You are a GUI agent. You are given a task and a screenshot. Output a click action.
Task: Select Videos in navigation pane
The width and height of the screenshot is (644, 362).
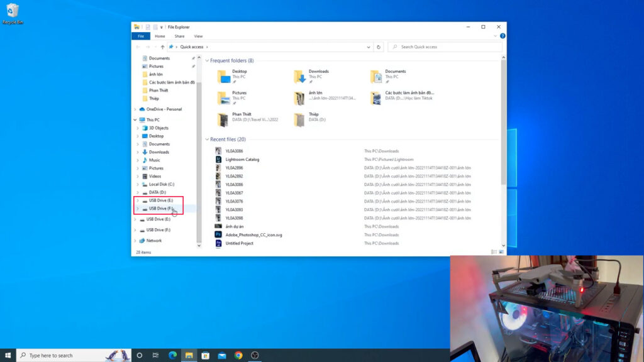pos(155,176)
